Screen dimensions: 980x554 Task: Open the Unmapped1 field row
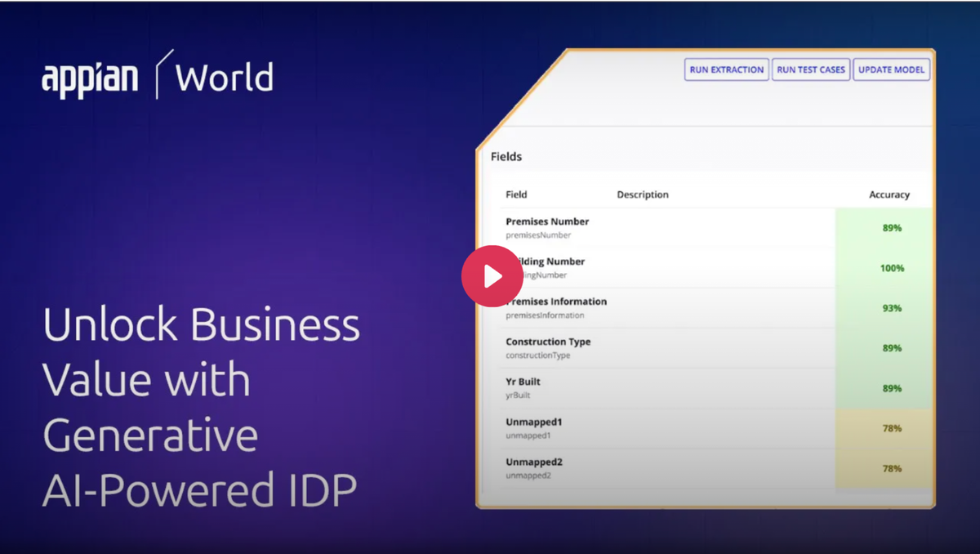point(534,427)
